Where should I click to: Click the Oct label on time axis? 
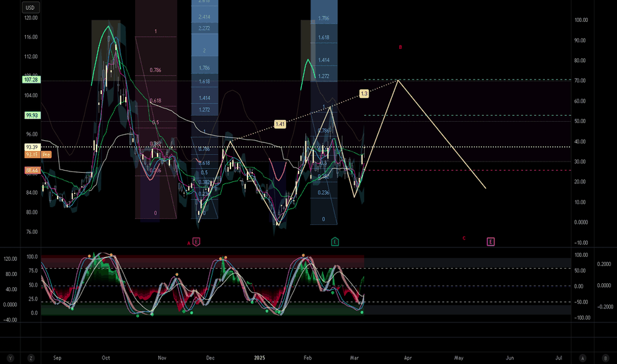106,357
